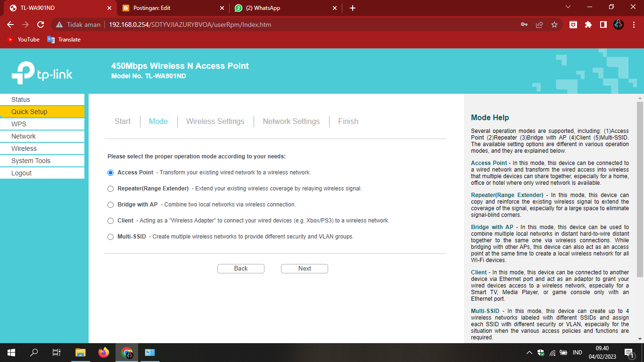Screen dimensions: 644x362
Task: Show hidden tray icons with the chevron
Action: click(x=529, y=353)
